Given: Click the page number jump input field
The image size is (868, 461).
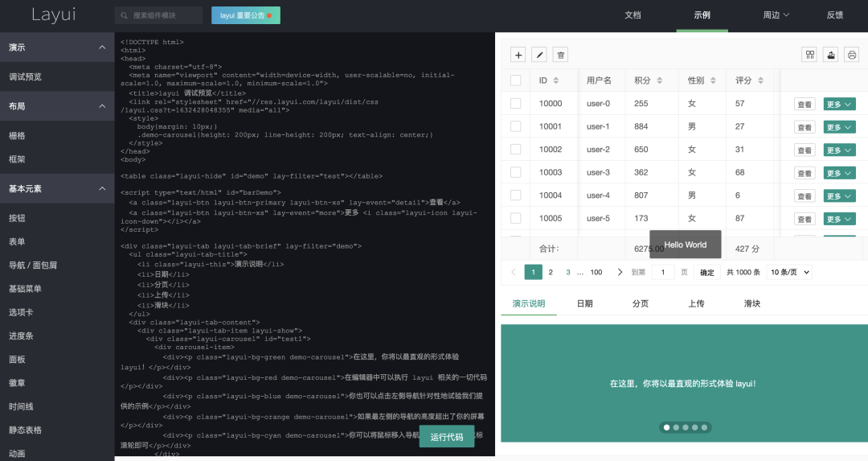Looking at the screenshot, I should [663, 272].
